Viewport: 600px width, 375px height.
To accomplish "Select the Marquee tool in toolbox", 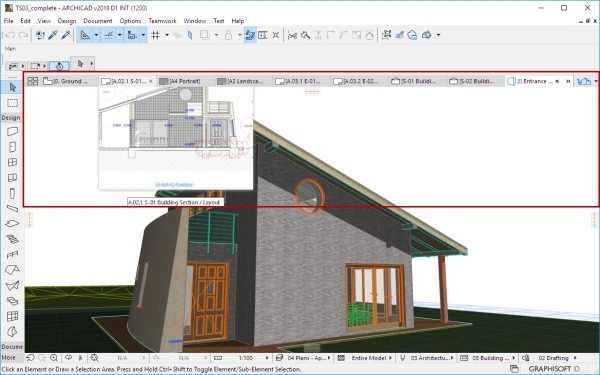I will tap(12, 103).
